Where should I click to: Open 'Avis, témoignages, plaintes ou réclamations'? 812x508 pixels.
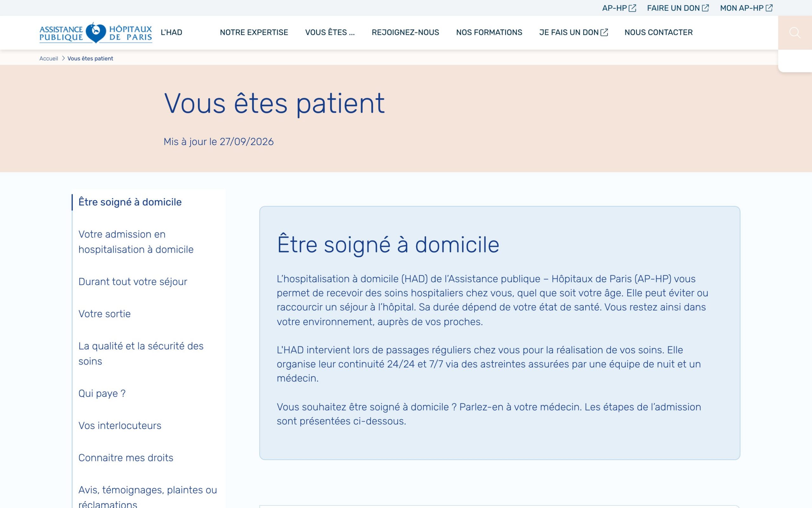(147, 497)
